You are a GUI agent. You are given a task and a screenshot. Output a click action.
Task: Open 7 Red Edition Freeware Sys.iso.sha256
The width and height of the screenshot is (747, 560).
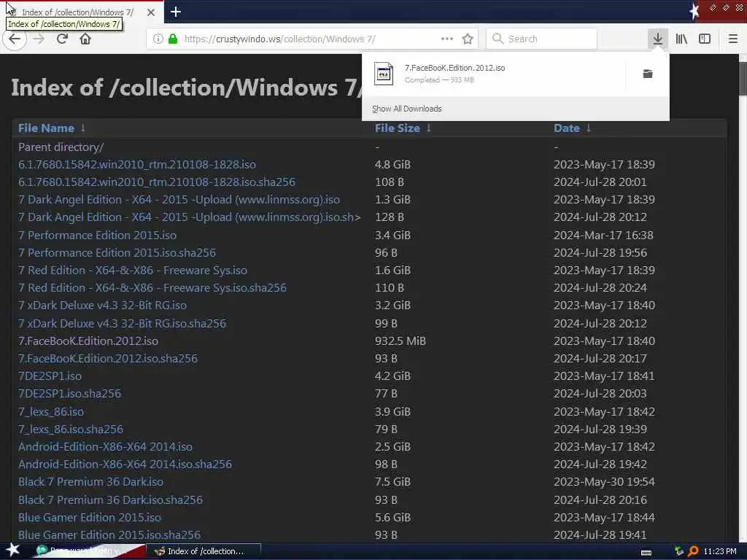tap(152, 287)
